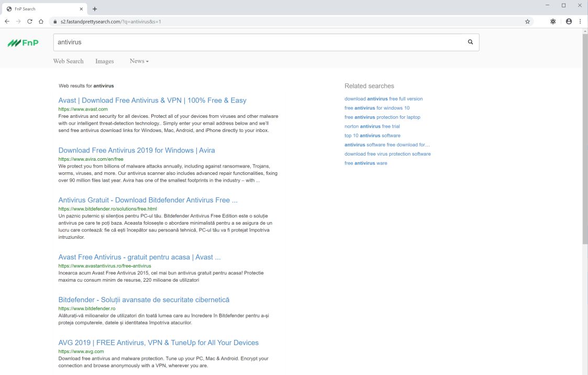This screenshot has width=588, height=375.
Task: Open a new browser tab
Action: (x=94, y=8)
